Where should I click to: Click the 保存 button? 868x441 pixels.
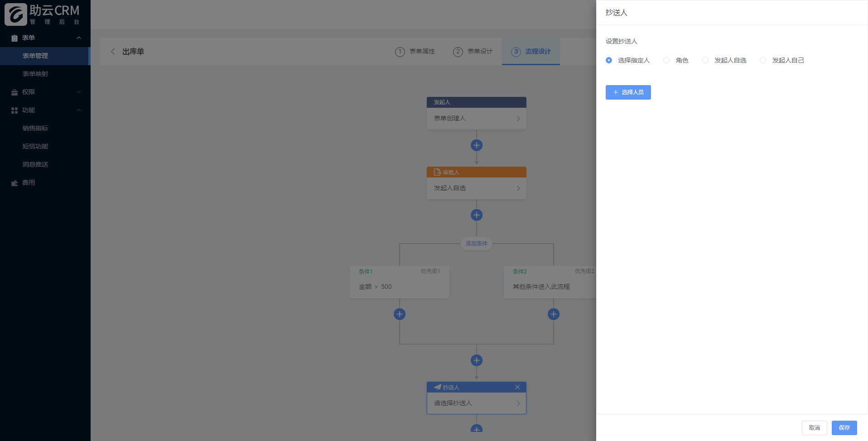(844, 428)
